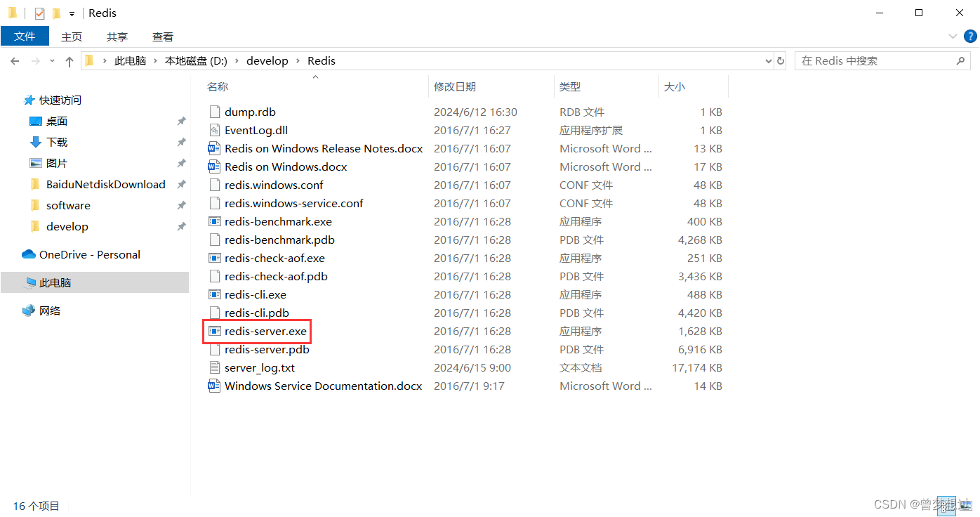Viewport: 980px width, 517px height.
Task: Expand the address bar history dropdown
Action: point(768,61)
